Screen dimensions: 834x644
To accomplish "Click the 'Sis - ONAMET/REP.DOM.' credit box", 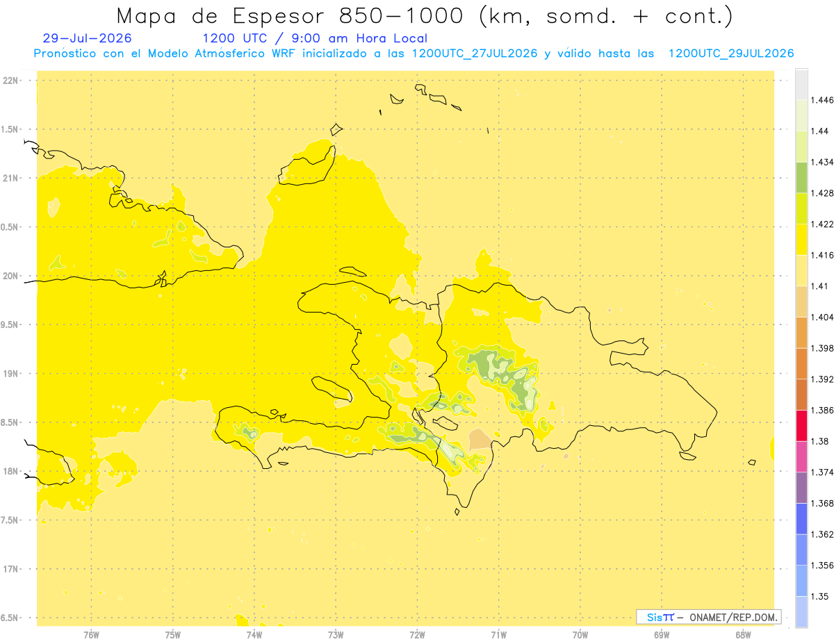I will 708,617.
